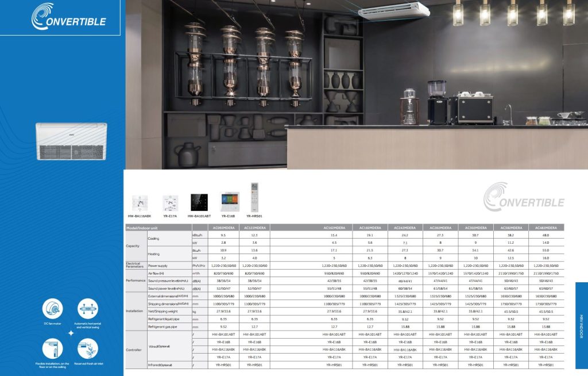The width and height of the screenshot is (588, 376).
Task: Click the gray Convertible logo above the table
Action: (523, 198)
